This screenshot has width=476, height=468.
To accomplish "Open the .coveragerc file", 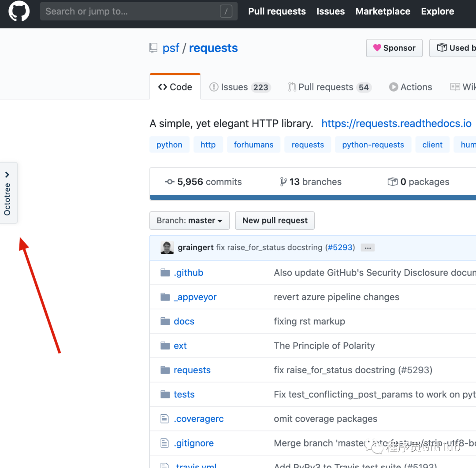I will pyautogui.click(x=198, y=419).
